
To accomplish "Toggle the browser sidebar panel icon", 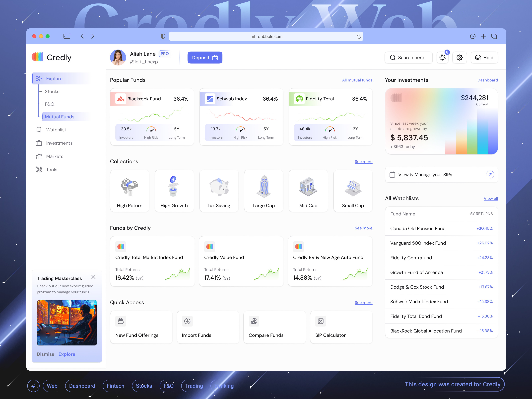I will point(67,36).
